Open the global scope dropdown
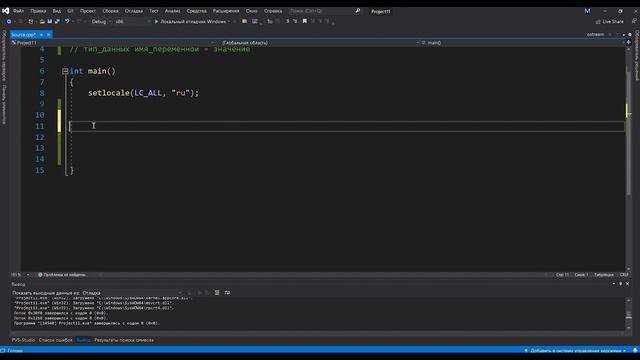 pos(320,42)
